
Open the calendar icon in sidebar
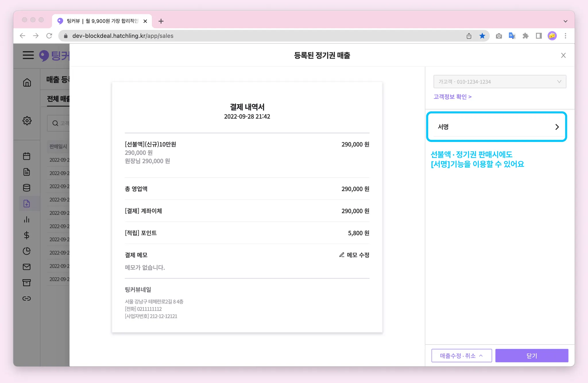point(27,156)
